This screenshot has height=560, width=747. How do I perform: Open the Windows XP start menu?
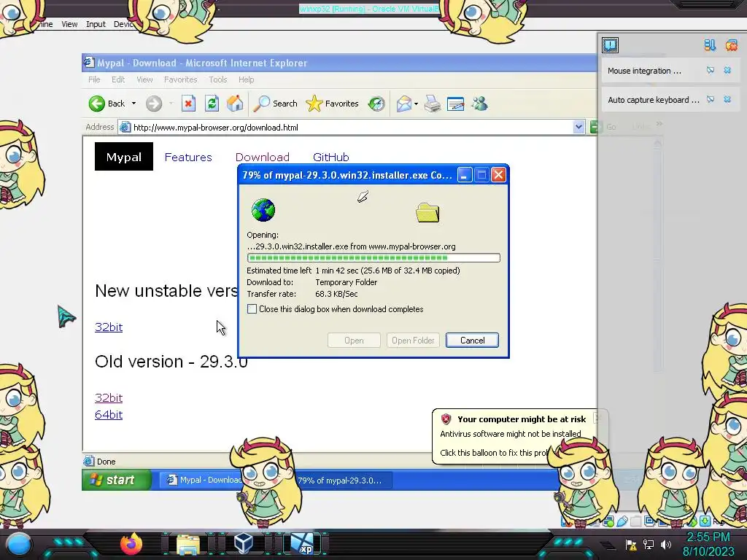117,480
